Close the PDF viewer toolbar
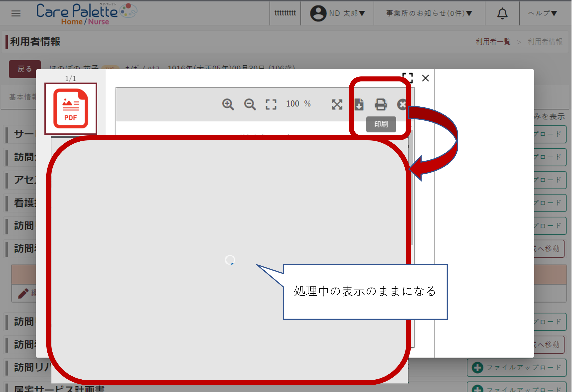Screen dimensions: 574x392 point(402,104)
